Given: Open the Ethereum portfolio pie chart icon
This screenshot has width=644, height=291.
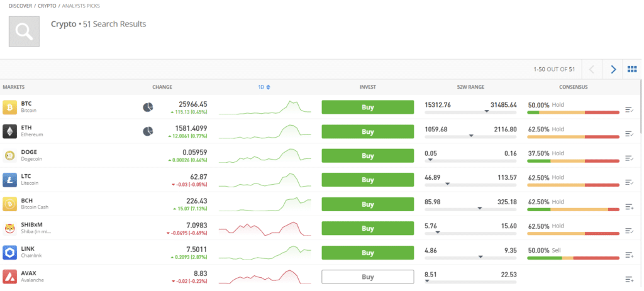Looking at the screenshot, I should 148,131.
